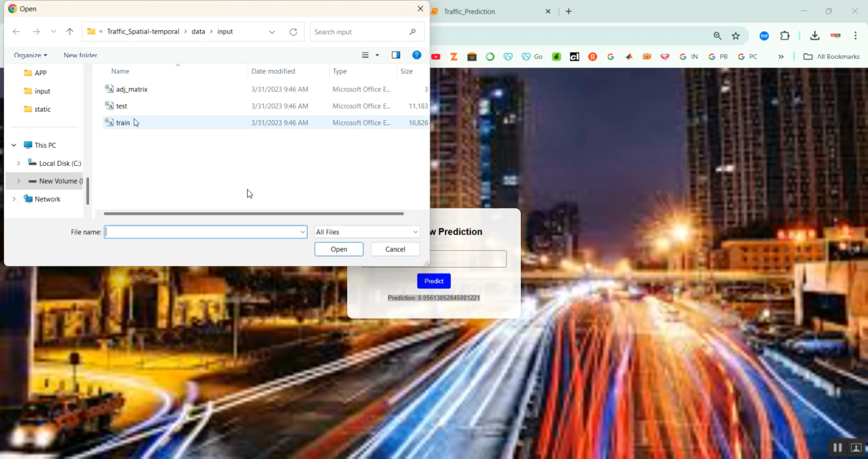Create a New folder
This screenshot has height=459, width=868.
(x=80, y=55)
